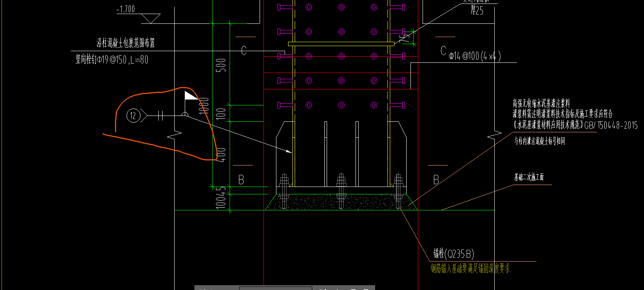Click the section mark B left of the column
Screen dimensions: 644x290
point(241,180)
